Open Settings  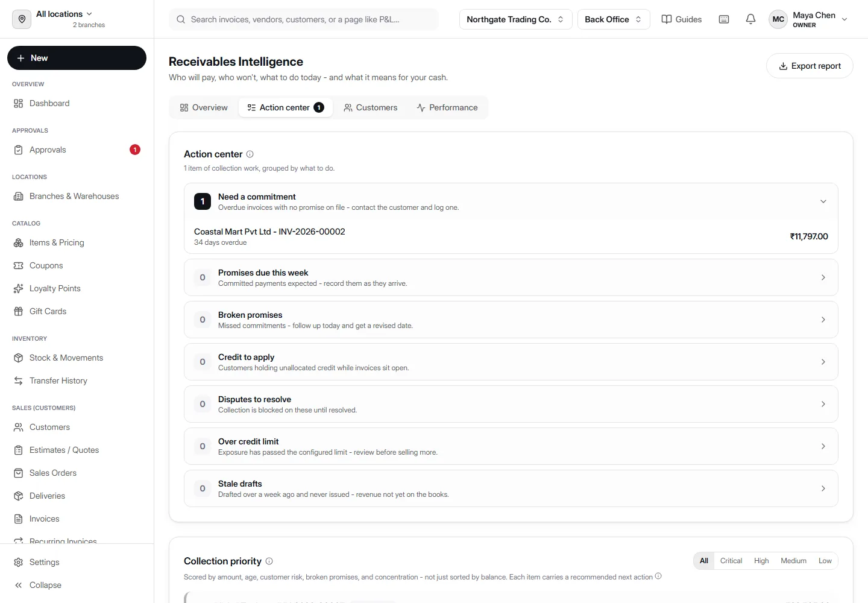[x=77, y=563]
